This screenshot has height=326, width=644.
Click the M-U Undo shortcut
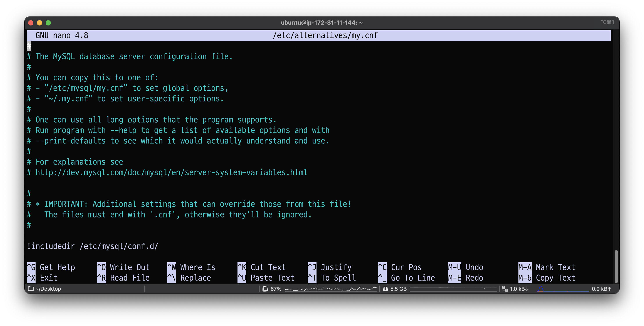click(466, 267)
